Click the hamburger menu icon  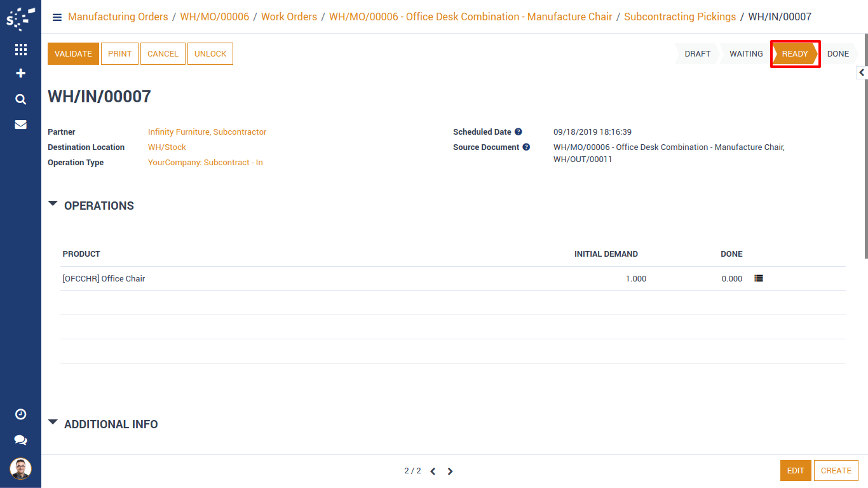point(57,17)
